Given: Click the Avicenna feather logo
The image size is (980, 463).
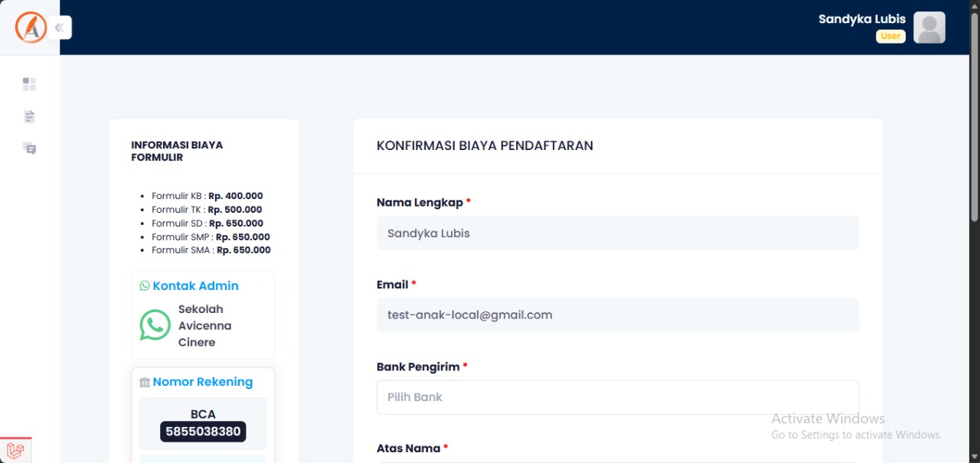Looking at the screenshot, I should [31, 28].
